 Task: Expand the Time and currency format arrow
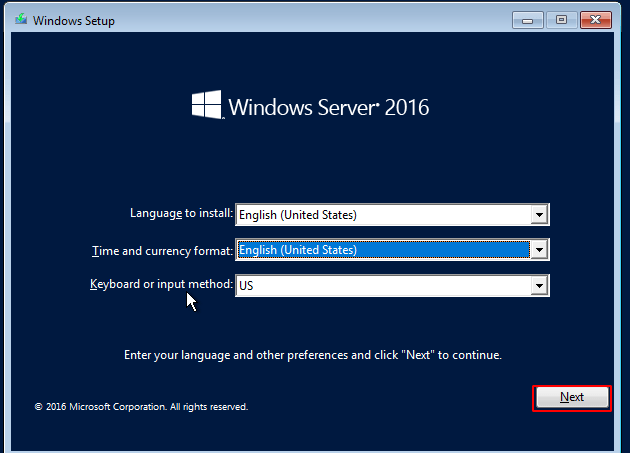539,250
